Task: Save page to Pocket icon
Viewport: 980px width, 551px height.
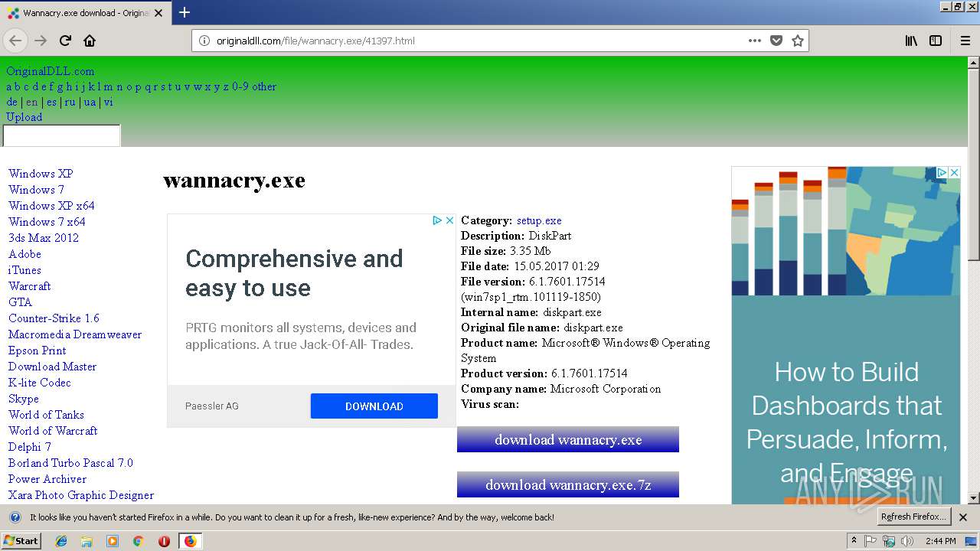Action: pyautogui.click(x=776, y=41)
